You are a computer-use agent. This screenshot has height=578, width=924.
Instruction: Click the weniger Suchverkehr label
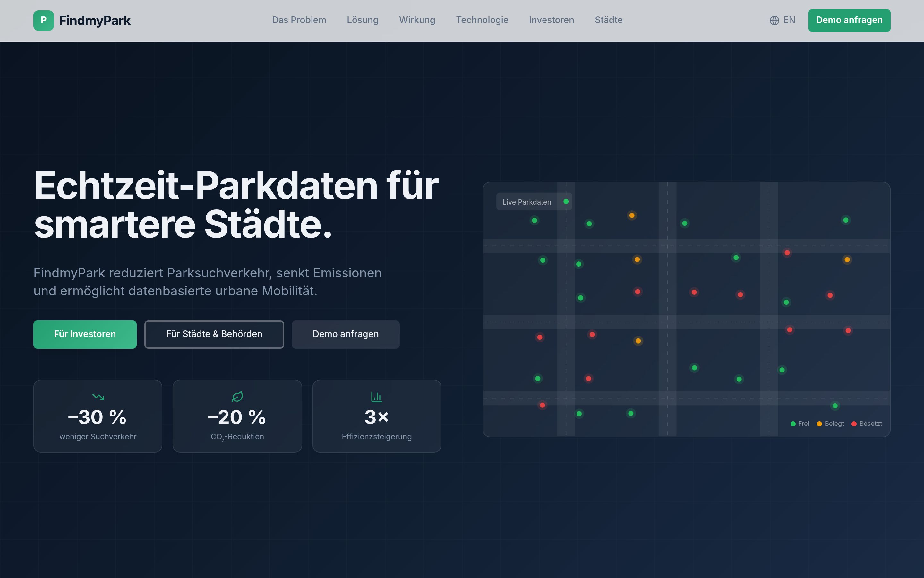click(98, 437)
